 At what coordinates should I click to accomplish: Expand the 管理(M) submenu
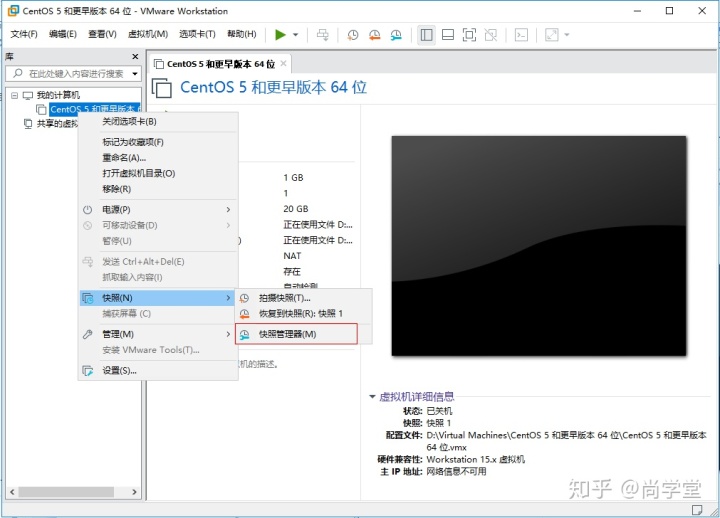158,334
